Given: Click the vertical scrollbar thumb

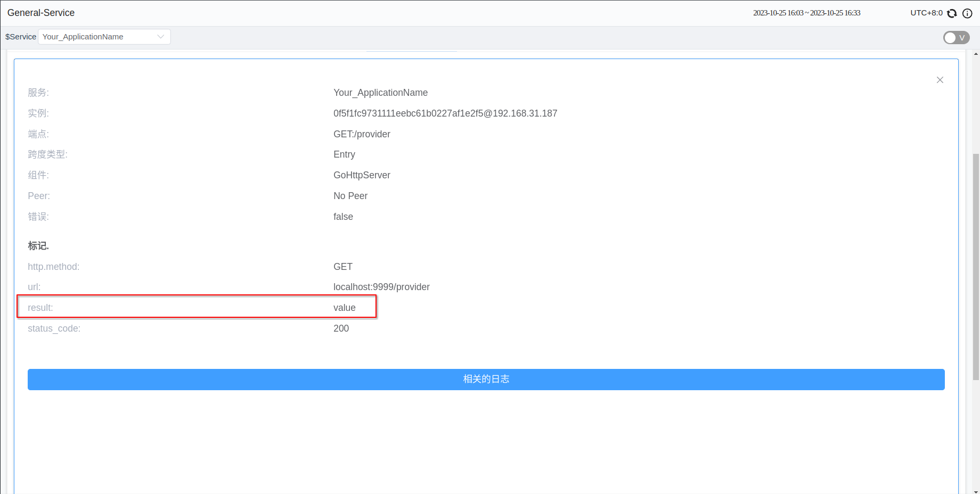Looking at the screenshot, I should pyautogui.click(x=976, y=266).
